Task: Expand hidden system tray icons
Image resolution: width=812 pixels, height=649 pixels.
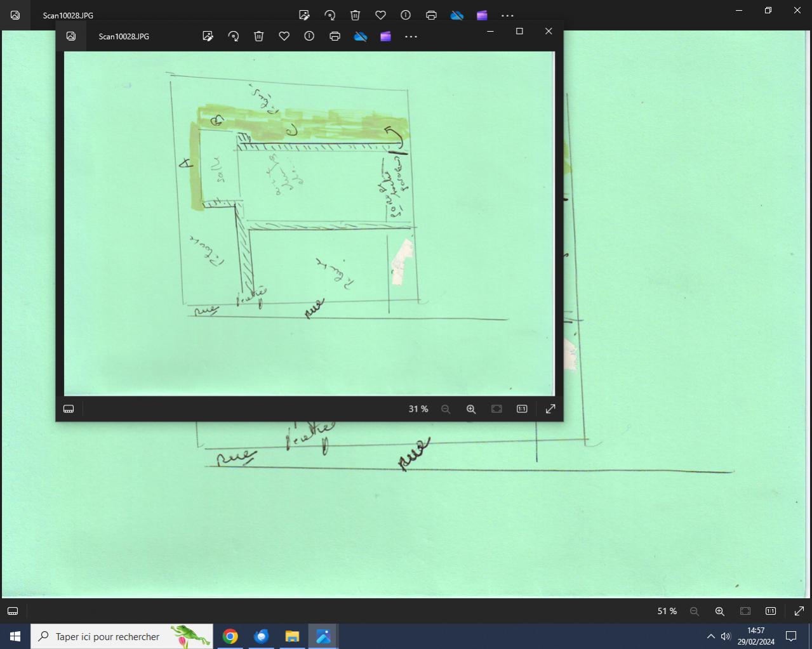Action: click(711, 636)
